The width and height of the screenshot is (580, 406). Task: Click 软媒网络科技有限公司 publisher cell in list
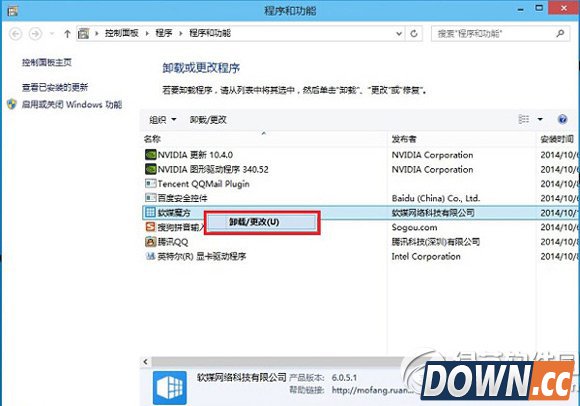[x=433, y=213]
